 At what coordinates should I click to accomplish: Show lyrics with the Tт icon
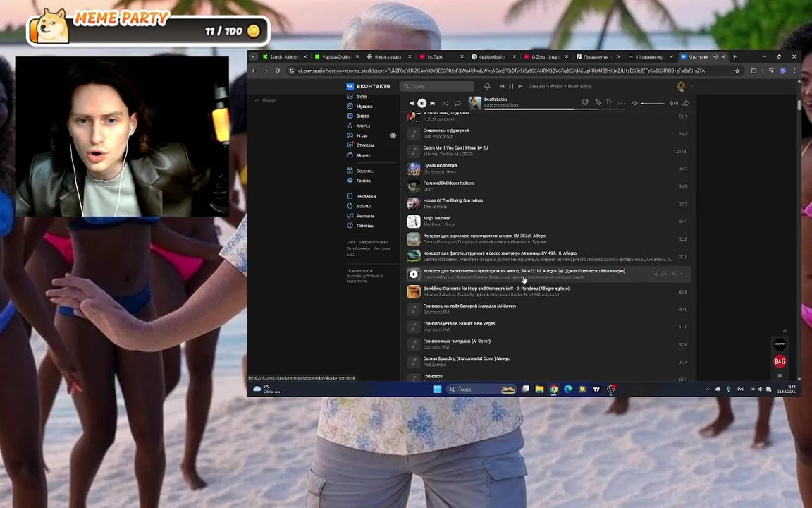tap(608, 102)
